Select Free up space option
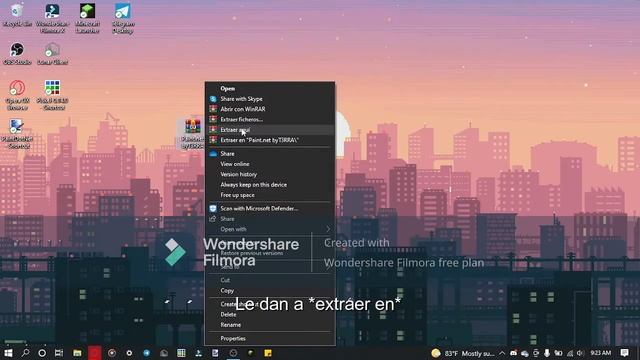The height and width of the screenshot is (360, 640). [270, 195]
